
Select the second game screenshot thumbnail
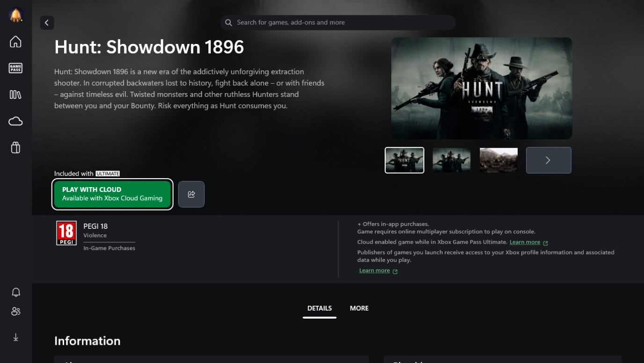[451, 160]
